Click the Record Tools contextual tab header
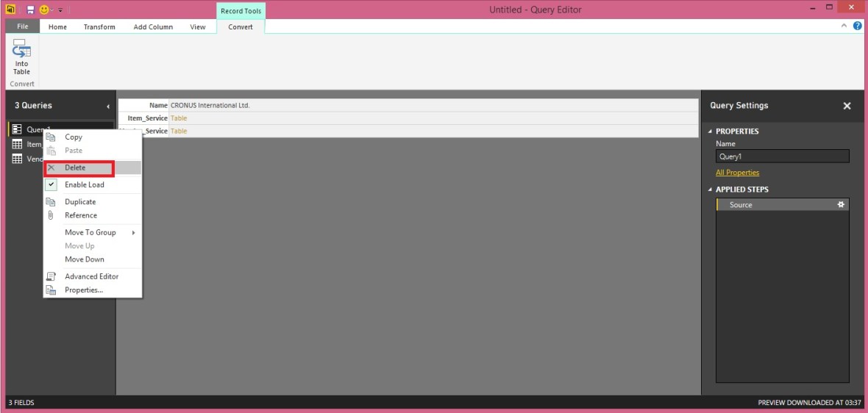 point(241,11)
